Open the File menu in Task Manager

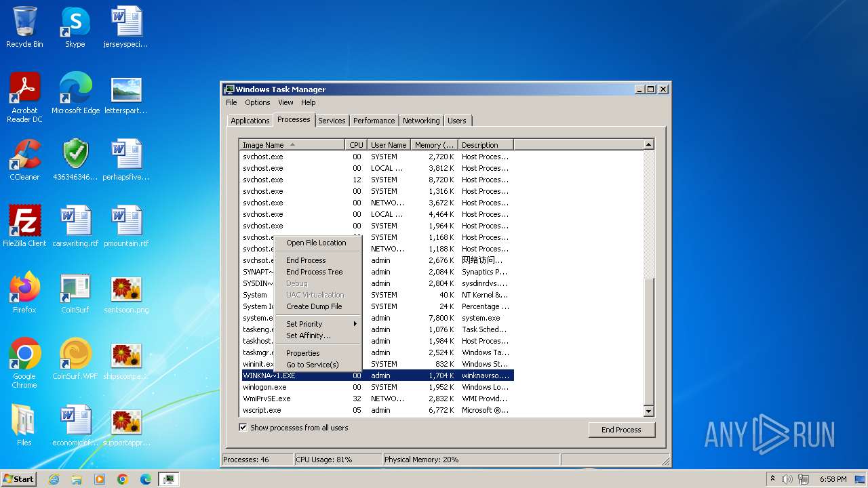pos(231,102)
